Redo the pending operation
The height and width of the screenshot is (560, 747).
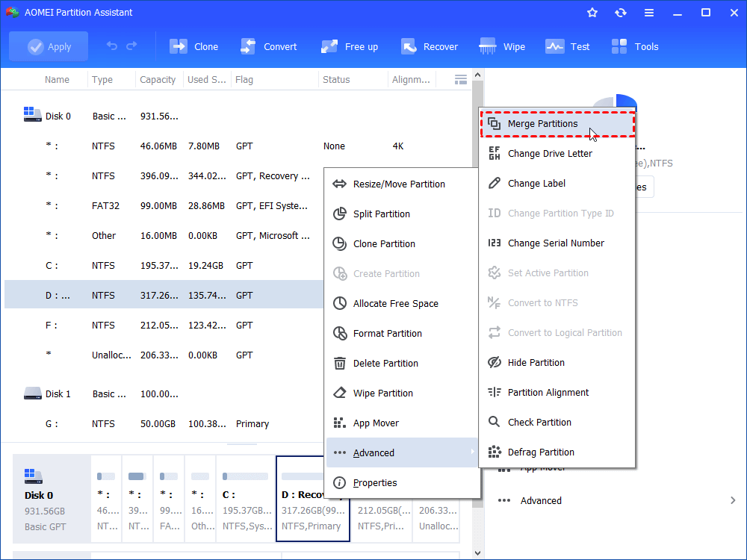131,46
